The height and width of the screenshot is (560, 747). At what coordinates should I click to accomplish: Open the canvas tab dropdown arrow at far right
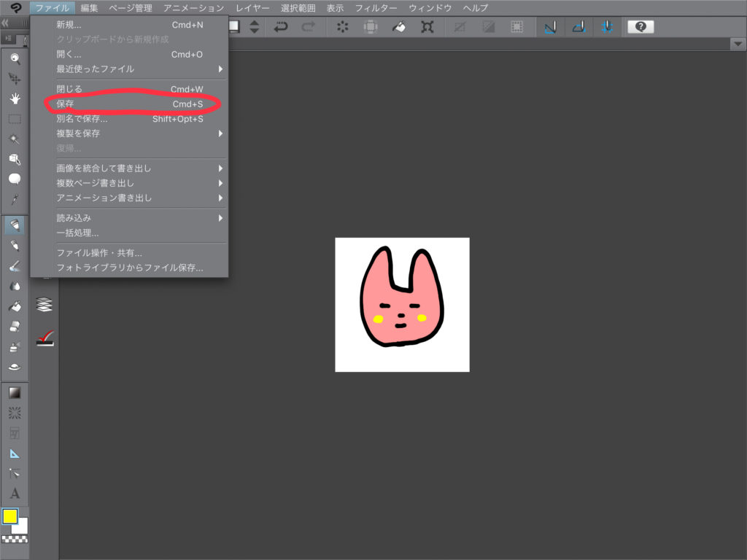(738, 44)
